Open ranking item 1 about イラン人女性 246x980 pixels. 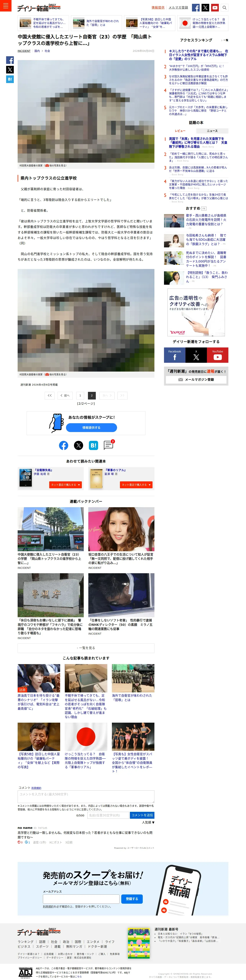tap(198, 55)
